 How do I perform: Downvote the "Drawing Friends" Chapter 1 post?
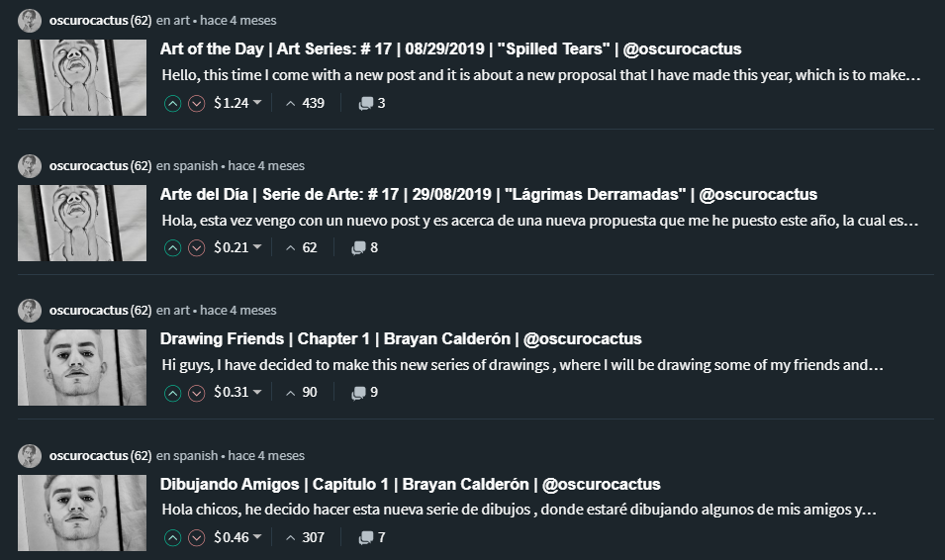pos(197,393)
